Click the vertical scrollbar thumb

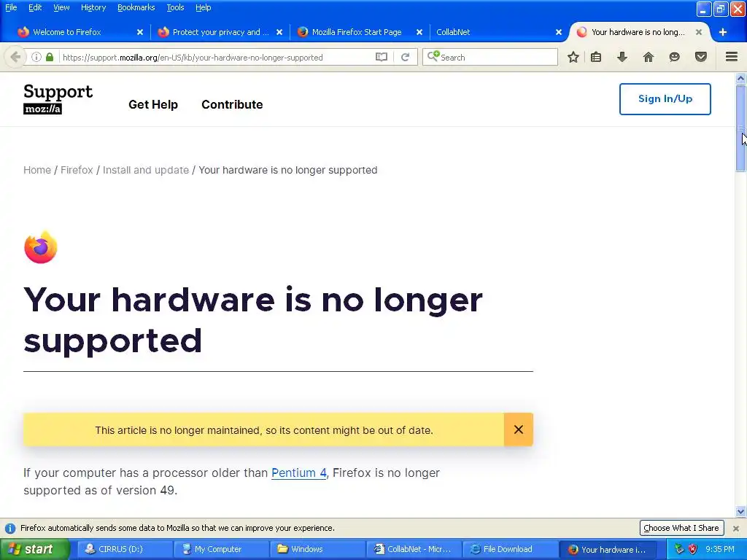click(x=741, y=128)
